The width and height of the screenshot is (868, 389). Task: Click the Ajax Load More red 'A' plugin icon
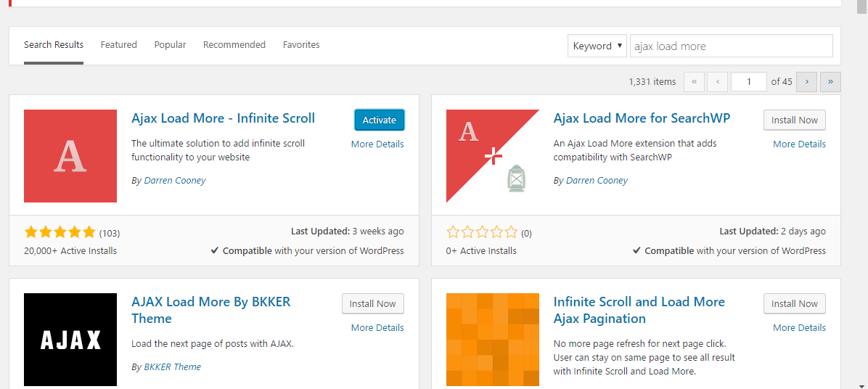tap(70, 156)
